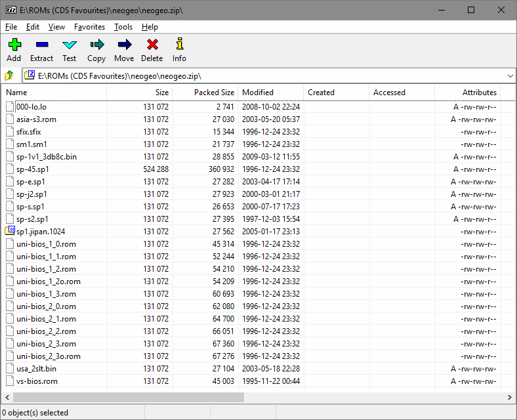The width and height of the screenshot is (517, 420).
Task: Sort by Created column header
Action: [337, 93]
